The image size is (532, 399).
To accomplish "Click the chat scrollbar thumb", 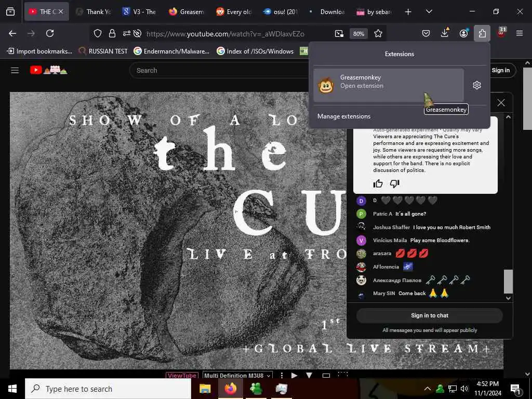I will tap(508, 281).
